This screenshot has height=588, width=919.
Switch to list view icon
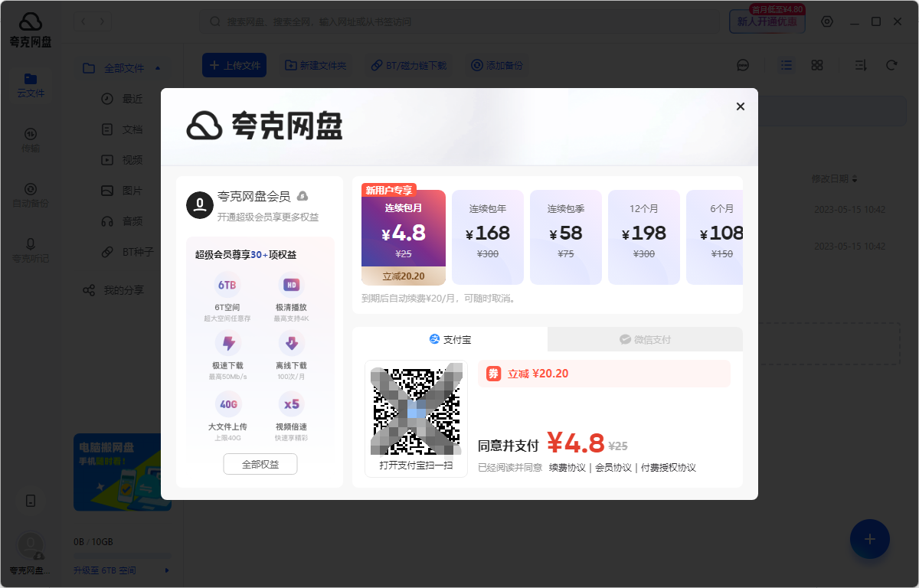pyautogui.click(x=787, y=65)
